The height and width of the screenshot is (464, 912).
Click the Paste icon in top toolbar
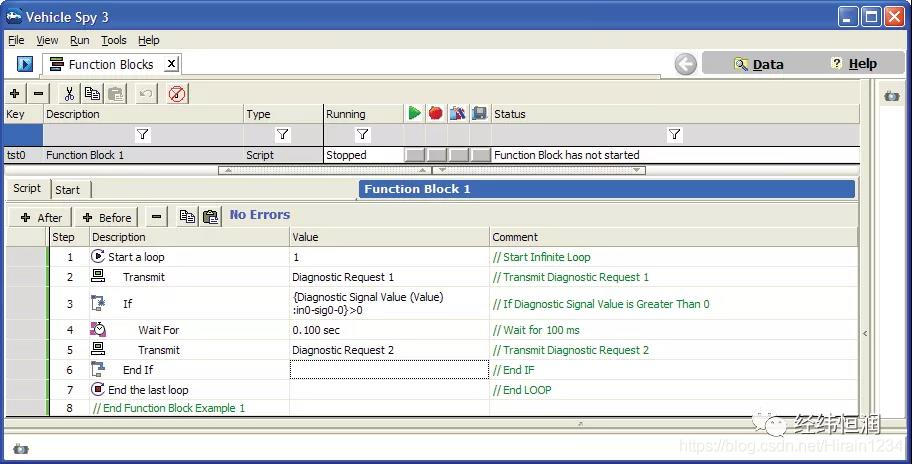116,93
